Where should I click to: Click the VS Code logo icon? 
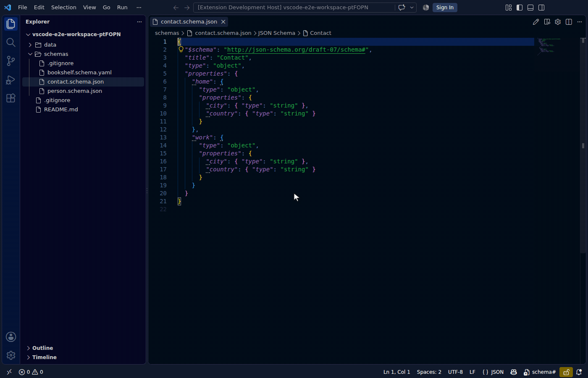tap(8, 8)
